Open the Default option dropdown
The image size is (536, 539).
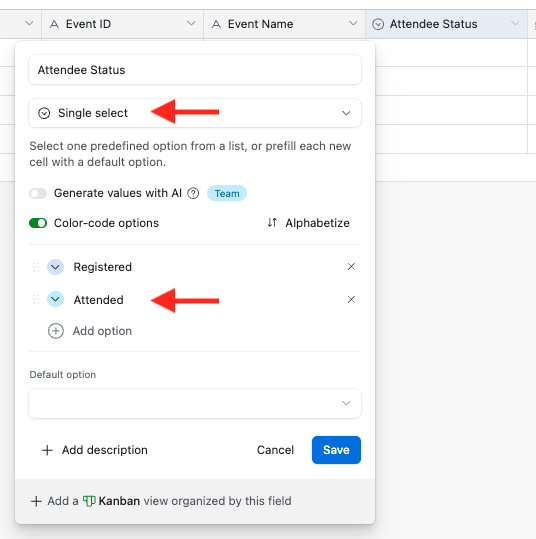click(195, 404)
